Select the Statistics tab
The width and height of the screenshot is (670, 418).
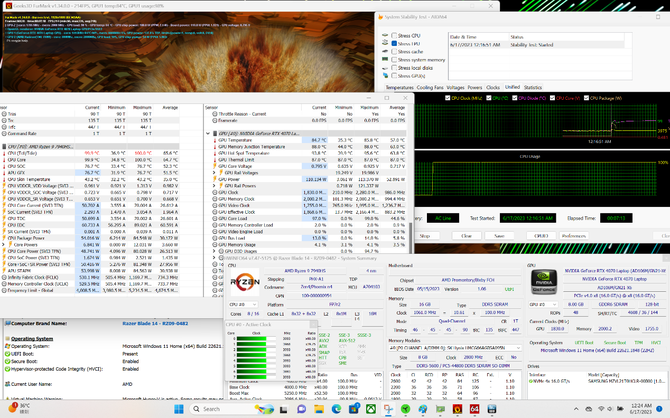(x=533, y=87)
